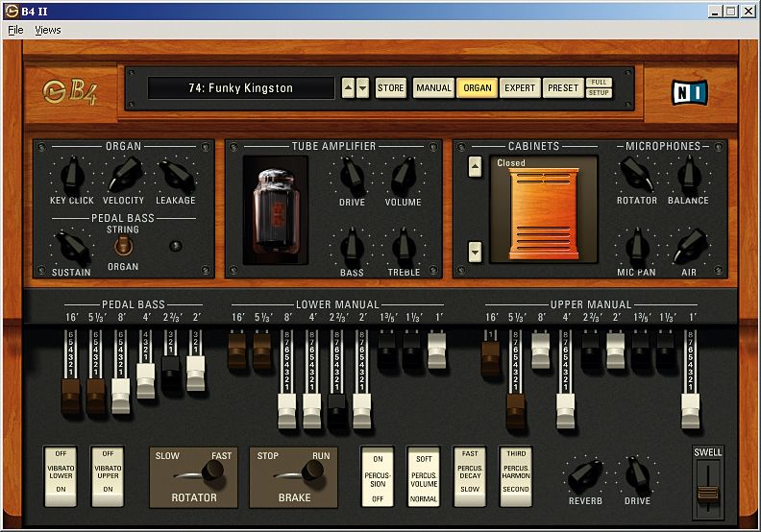Screen dimensions: 761x532
Task: Click the Reverb knob
Action: click(x=585, y=475)
